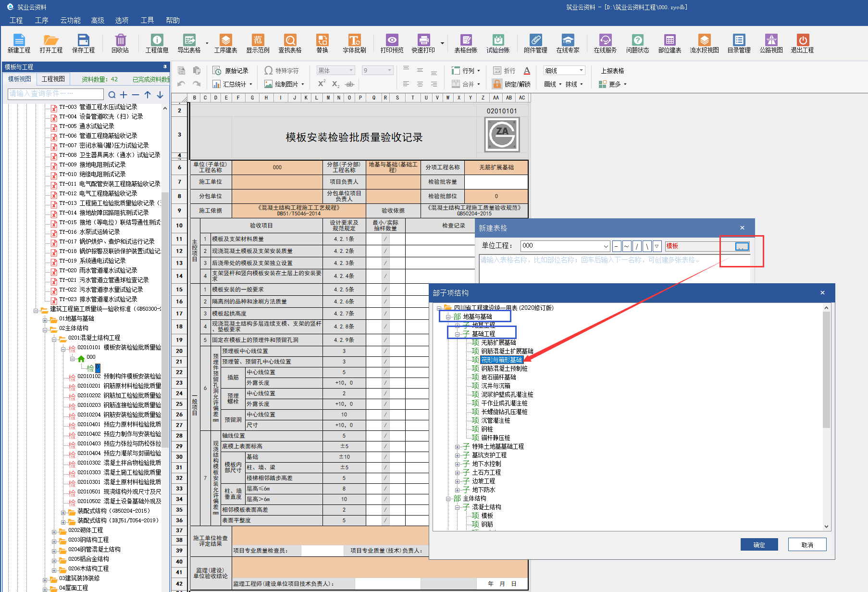This screenshot has height=592, width=868.
Task: Click the 合并 cells button
Action: 465,84
